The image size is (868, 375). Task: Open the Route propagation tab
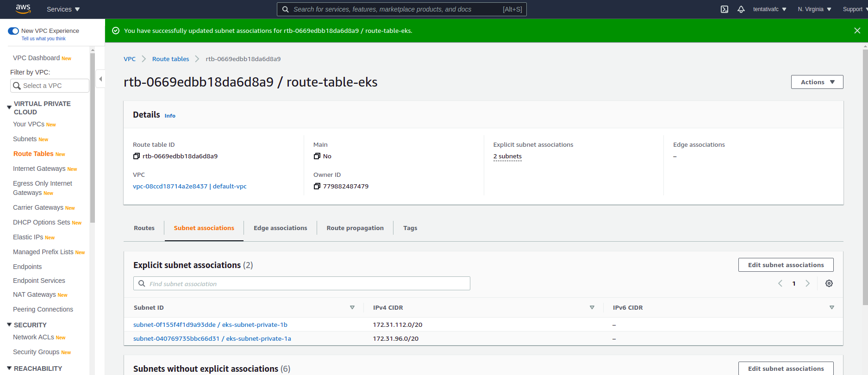355,228
